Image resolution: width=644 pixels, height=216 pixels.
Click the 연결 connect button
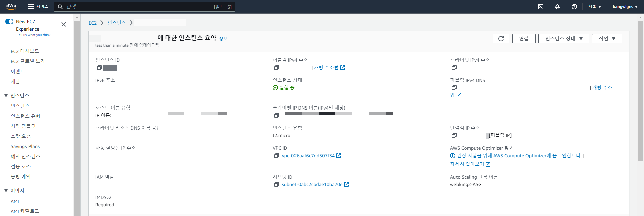(x=524, y=39)
